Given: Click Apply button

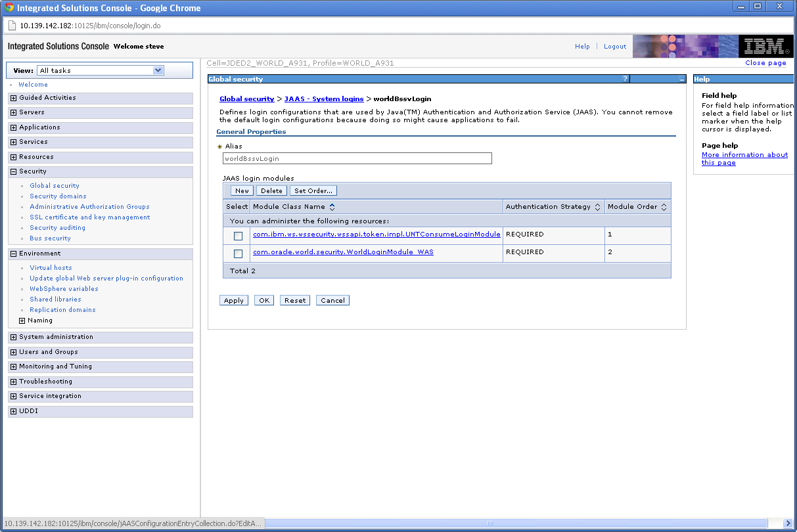Looking at the screenshot, I should point(234,301).
